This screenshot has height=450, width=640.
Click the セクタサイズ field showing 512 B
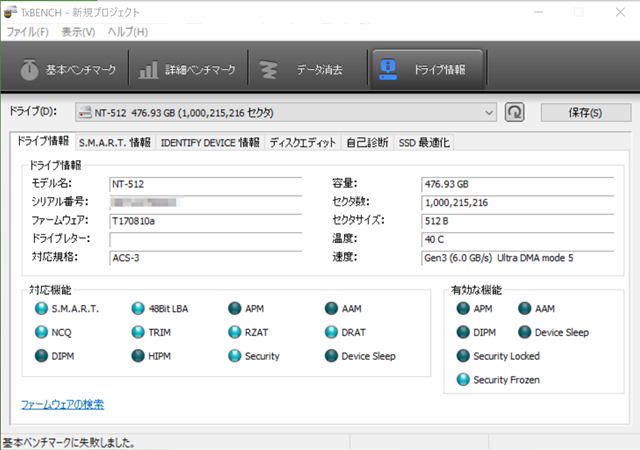pyautogui.click(x=518, y=221)
